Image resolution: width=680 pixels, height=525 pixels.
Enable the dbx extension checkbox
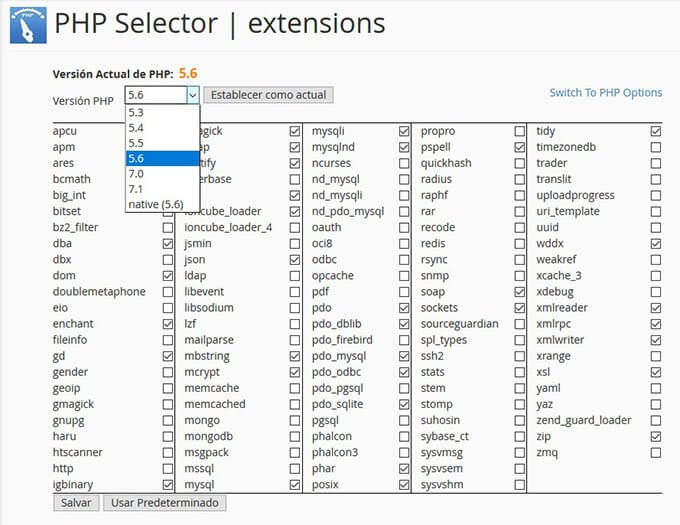168,260
